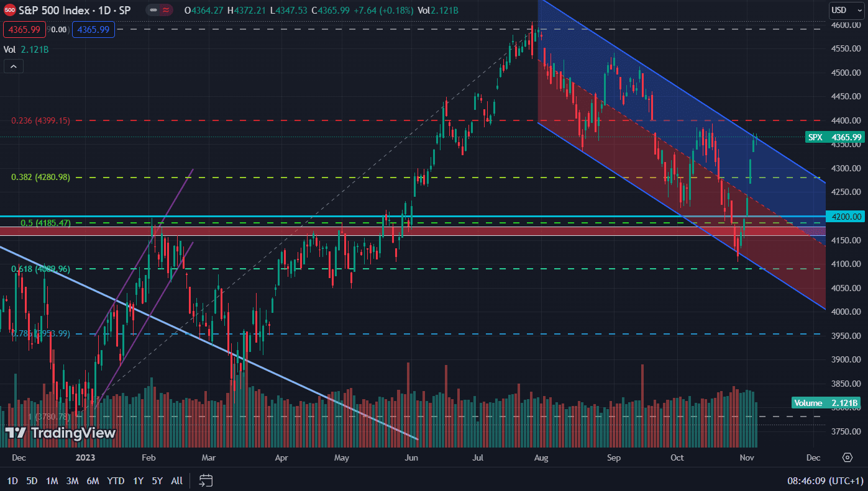The image size is (868, 491).
Task: Click the TradingView logo
Action: [x=60, y=433]
